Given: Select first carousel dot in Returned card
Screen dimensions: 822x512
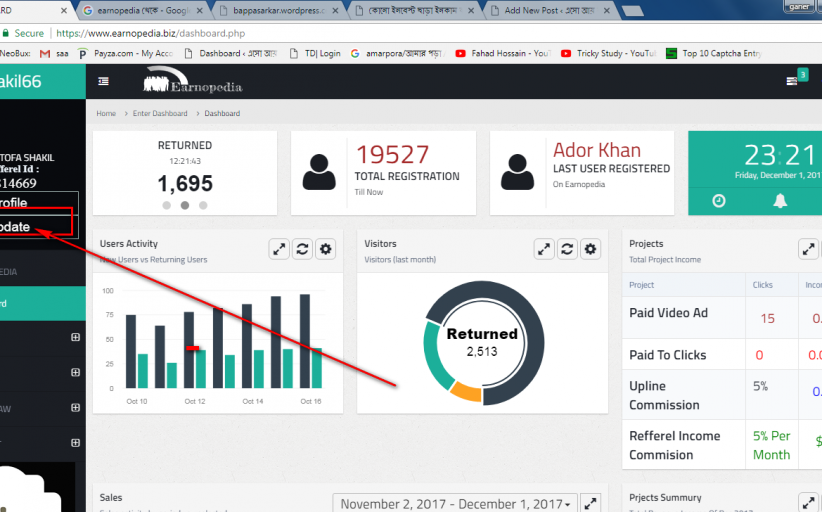Looking at the screenshot, I should point(166,205).
